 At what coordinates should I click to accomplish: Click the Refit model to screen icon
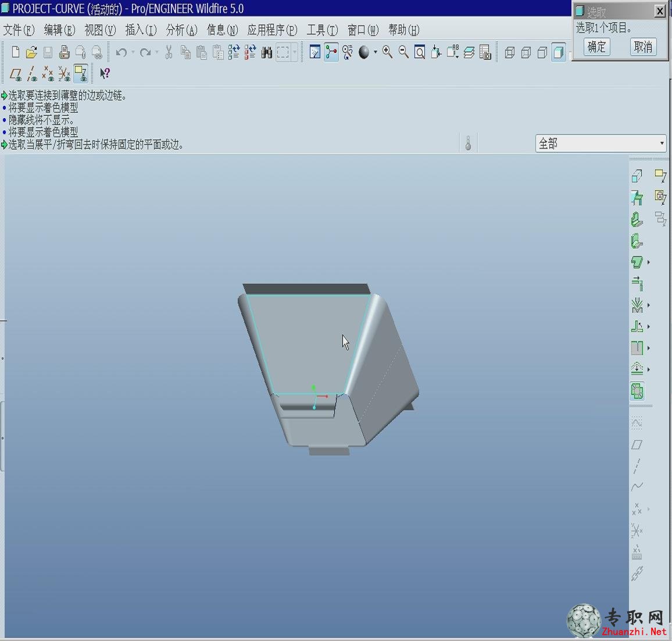tap(420, 52)
